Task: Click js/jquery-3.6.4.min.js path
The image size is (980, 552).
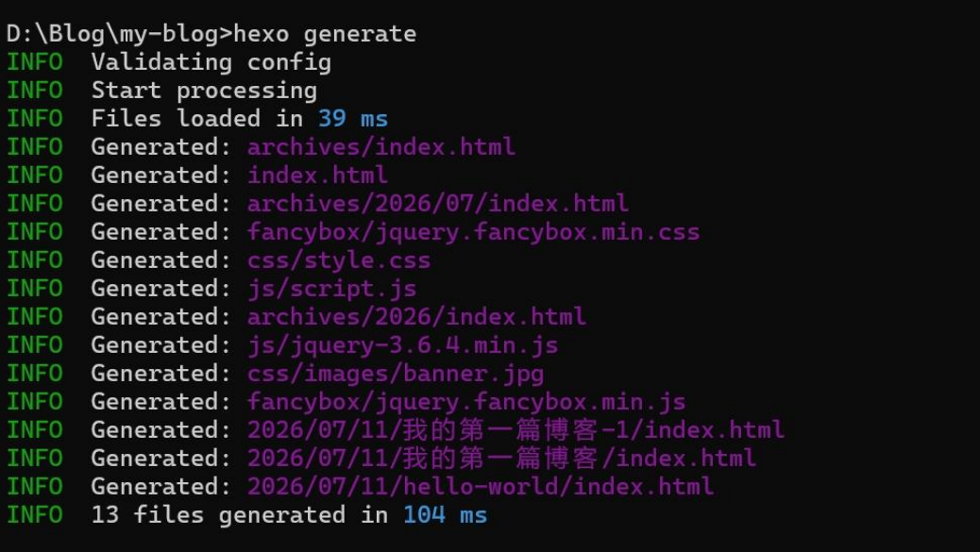Action: [x=402, y=345]
